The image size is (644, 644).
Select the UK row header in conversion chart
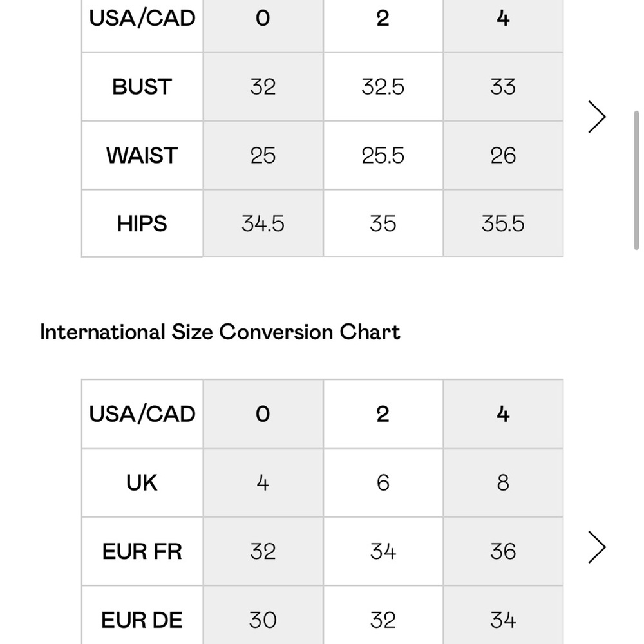click(142, 482)
